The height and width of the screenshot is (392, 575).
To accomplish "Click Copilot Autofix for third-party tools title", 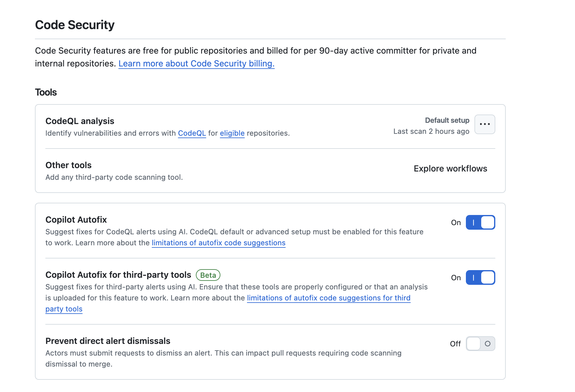I will (x=118, y=275).
